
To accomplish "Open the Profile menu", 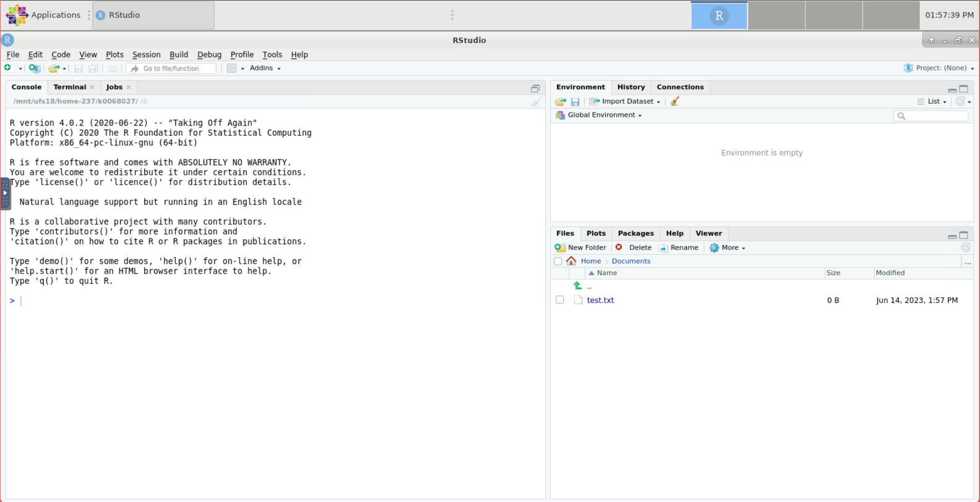I will coord(242,55).
